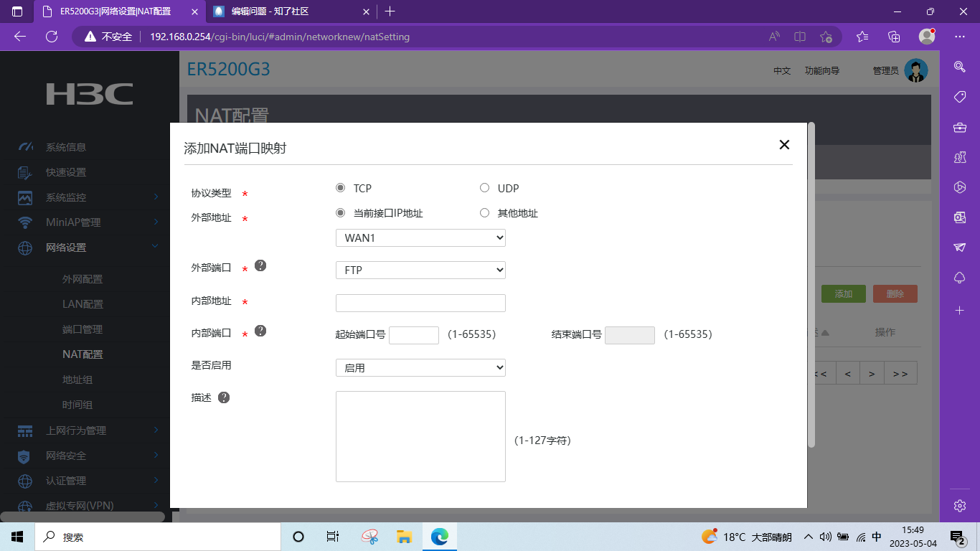Screen dimensions: 980x551
Task: Open File Explorer from the taskbar
Action: click(404, 537)
